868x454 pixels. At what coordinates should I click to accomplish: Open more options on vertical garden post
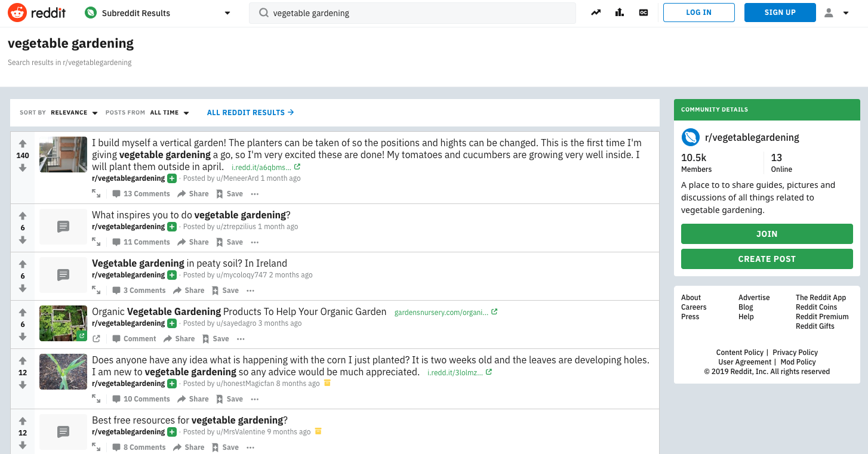pyautogui.click(x=255, y=194)
